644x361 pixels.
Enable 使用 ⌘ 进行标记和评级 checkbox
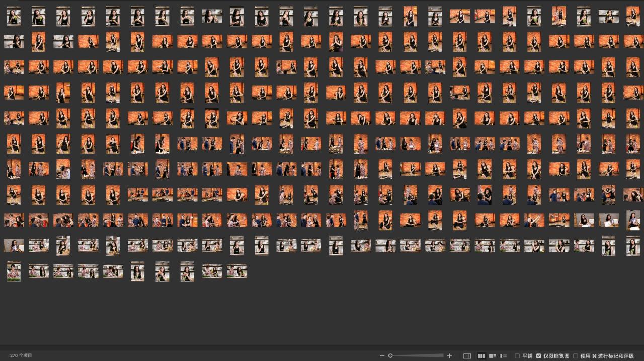(576, 356)
